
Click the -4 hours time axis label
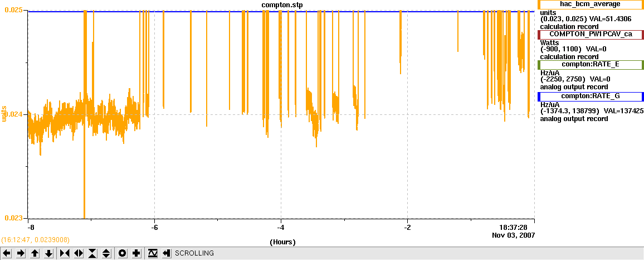point(281,227)
